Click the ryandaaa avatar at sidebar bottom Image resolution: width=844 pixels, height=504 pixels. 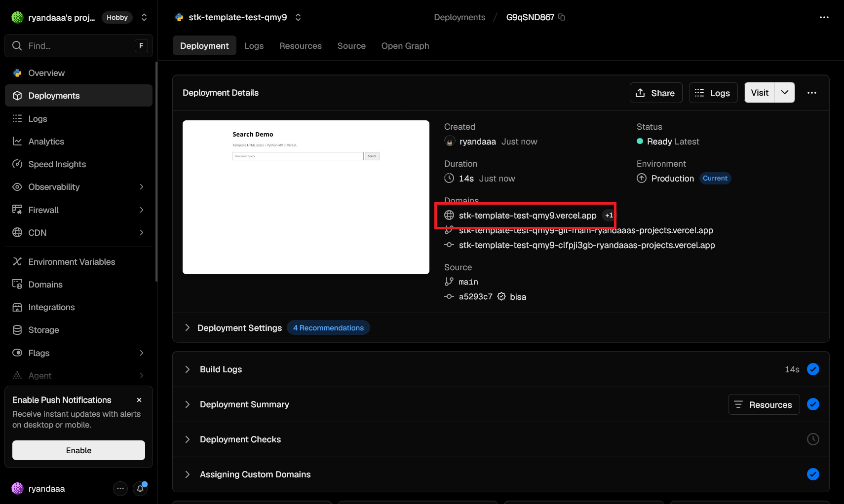17,489
